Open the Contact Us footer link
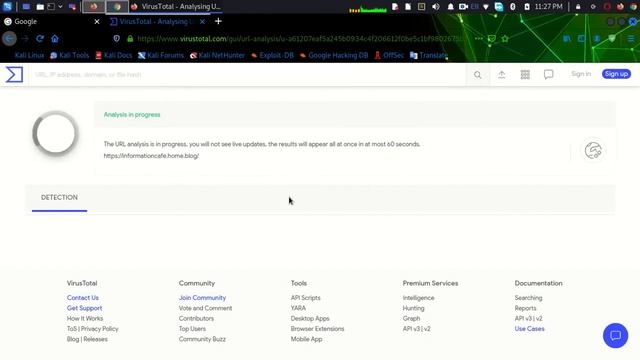 pyautogui.click(x=83, y=298)
